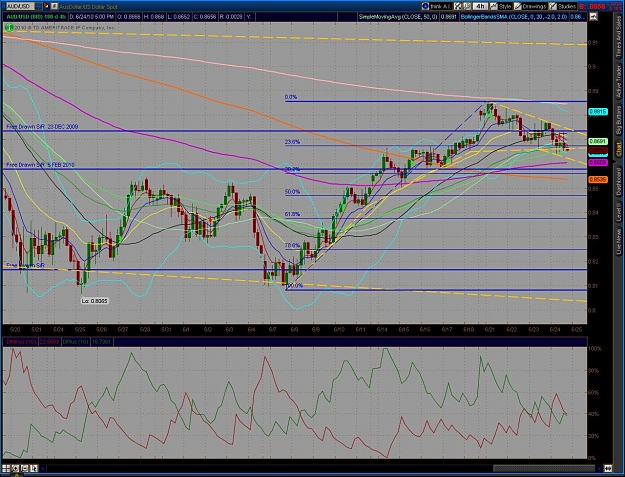Switch to the Level II side tab
This screenshot has width=625, height=477.
point(619,212)
